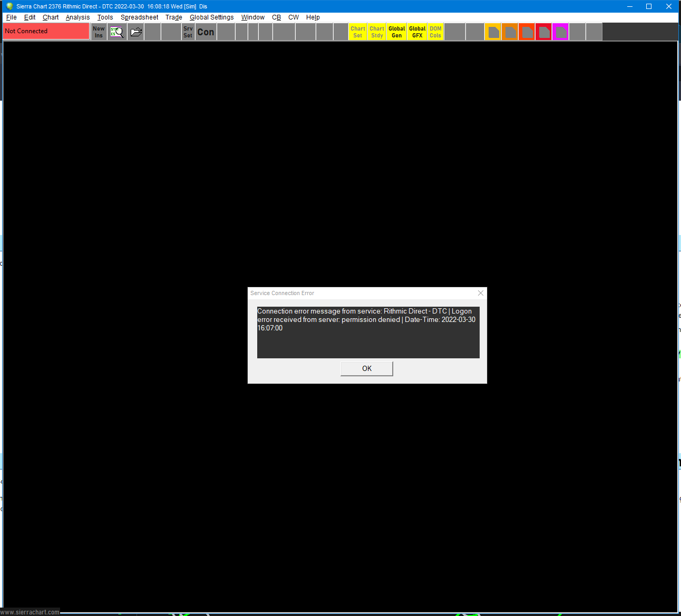Viewport: 681px width, 616px height.
Task: Click the DOM Cols toolbar button
Action: [435, 32]
